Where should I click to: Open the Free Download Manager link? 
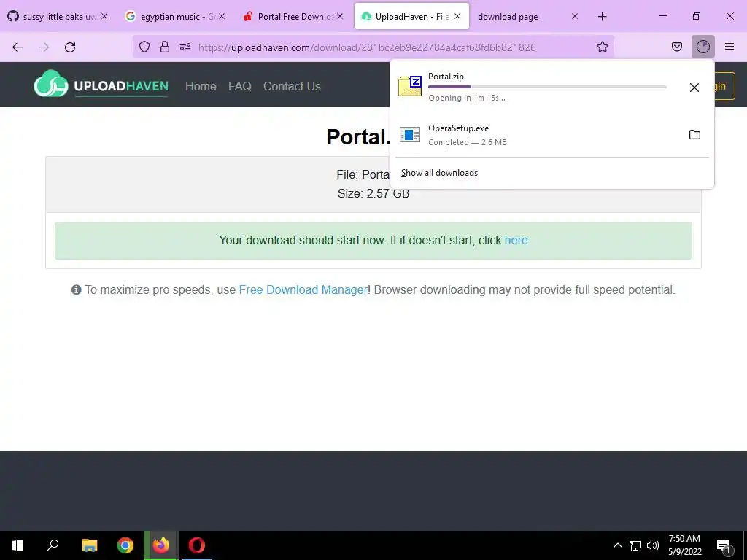tap(303, 289)
